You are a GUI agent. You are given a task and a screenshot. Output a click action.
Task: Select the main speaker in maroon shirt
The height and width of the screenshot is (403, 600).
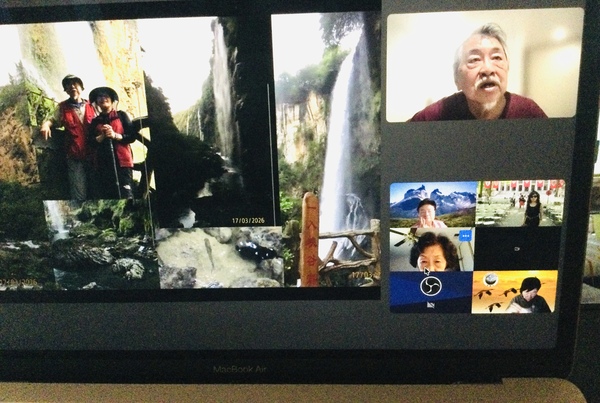coord(484,65)
